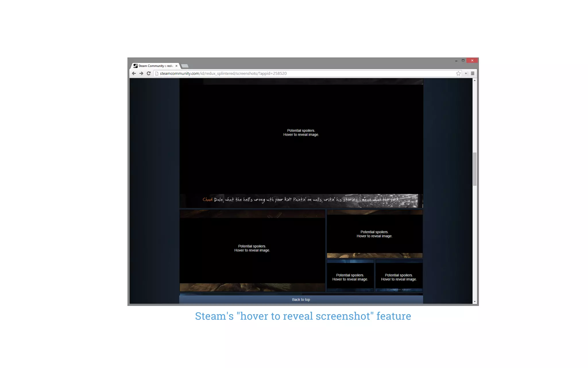Click the page scrollbar thumb
This screenshot has height=368, width=588.
(475, 169)
